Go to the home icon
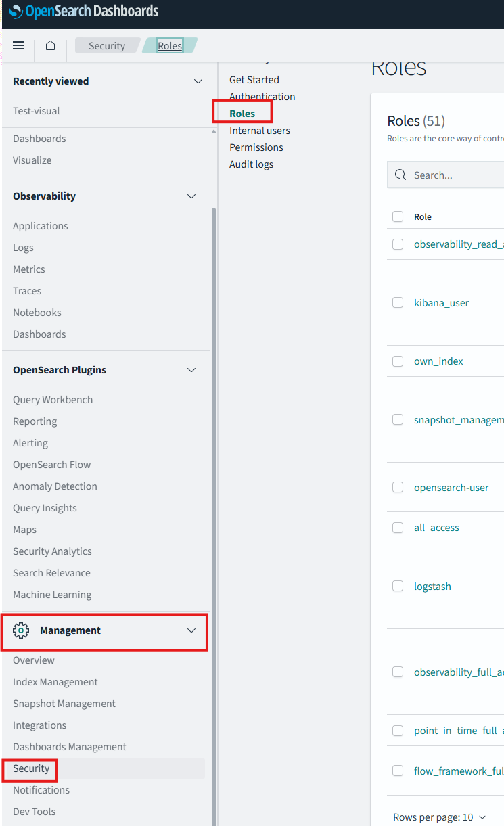 click(50, 45)
